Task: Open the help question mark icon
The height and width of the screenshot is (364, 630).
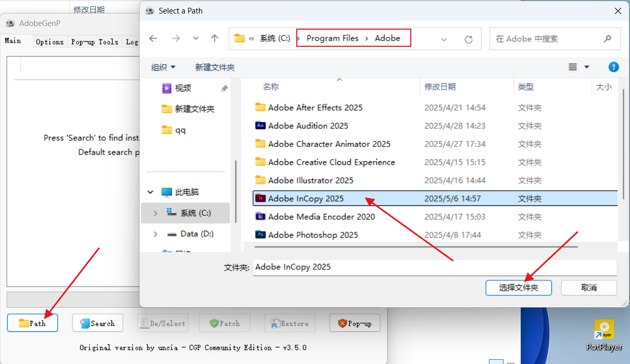Action: coord(614,67)
